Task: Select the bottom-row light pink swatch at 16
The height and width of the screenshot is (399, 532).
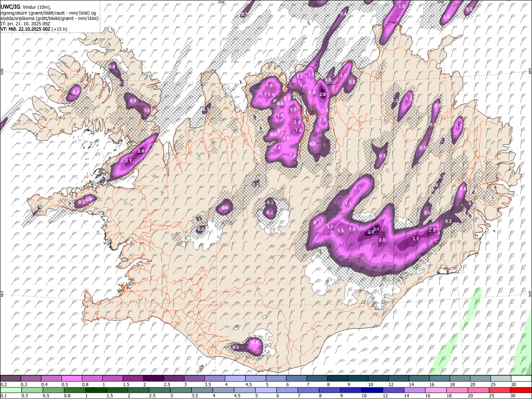Action: pyautogui.click(x=436, y=390)
